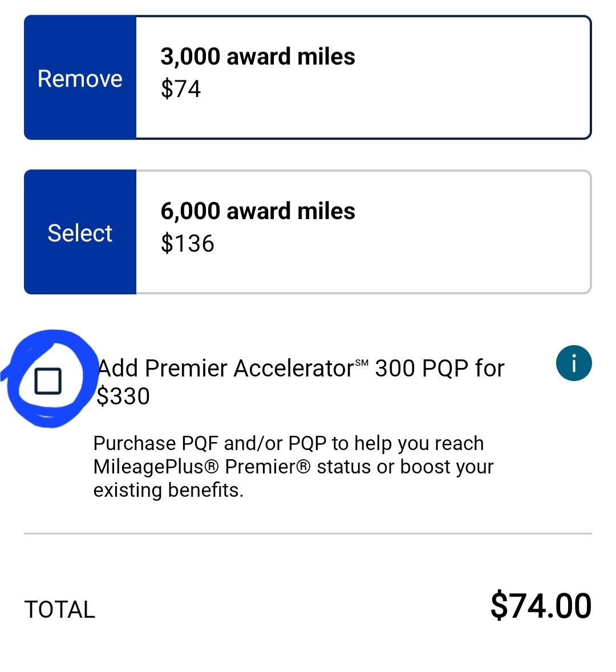
Task: Click the $74 price under 3,000 miles
Action: pos(181,89)
